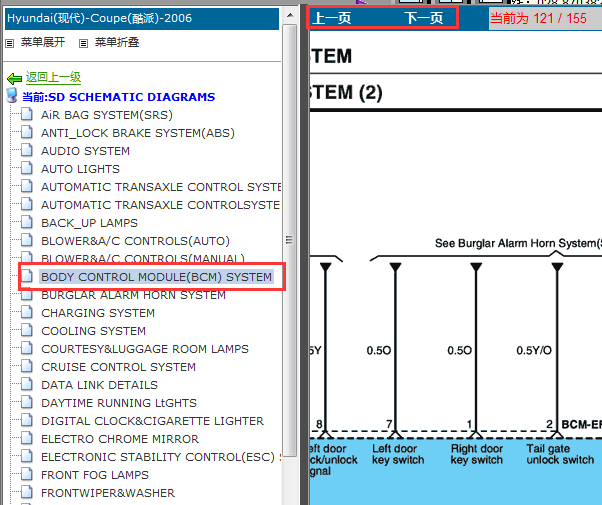
Task: Click the page icon beside DATA LINK DETAILS
Action: coord(26,385)
